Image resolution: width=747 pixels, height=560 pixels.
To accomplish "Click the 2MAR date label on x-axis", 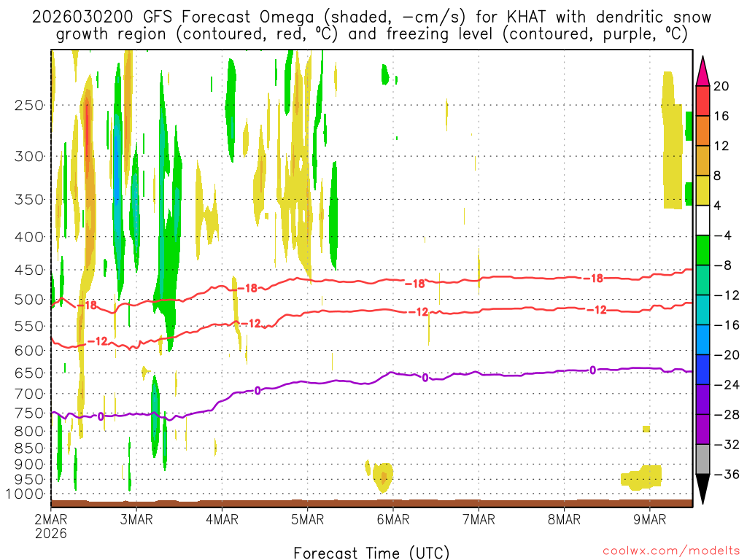I will pyautogui.click(x=51, y=519).
